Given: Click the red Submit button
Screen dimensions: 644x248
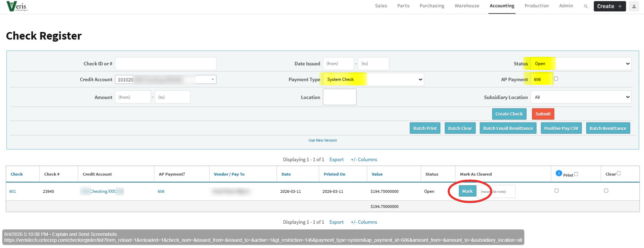Looking at the screenshot, I should [543, 114].
